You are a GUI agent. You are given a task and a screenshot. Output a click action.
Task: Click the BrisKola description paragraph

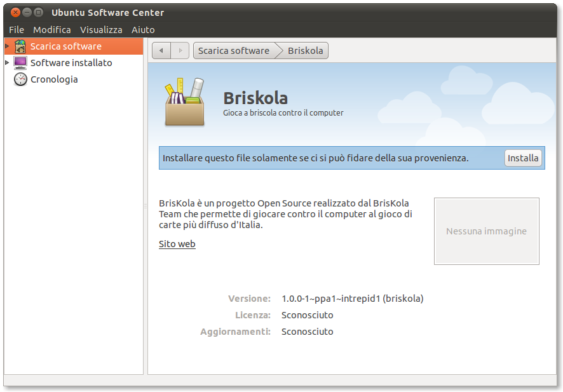[x=285, y=214]
